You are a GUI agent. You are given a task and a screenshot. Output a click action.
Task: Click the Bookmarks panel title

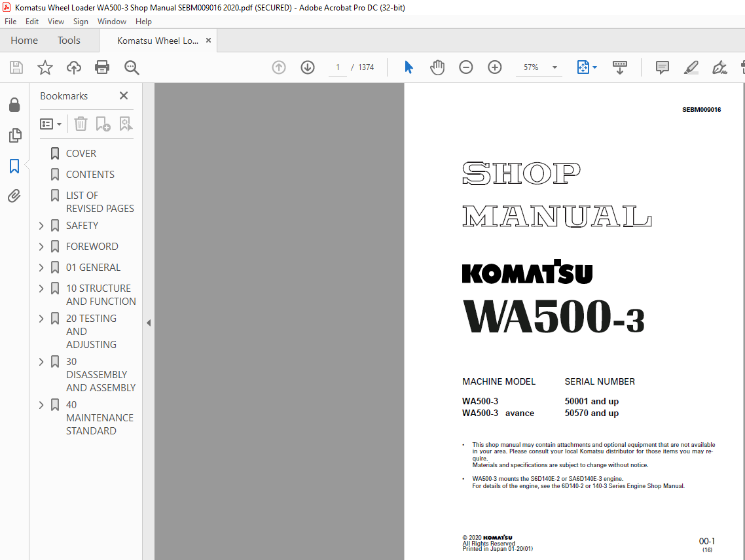point(64,96)
